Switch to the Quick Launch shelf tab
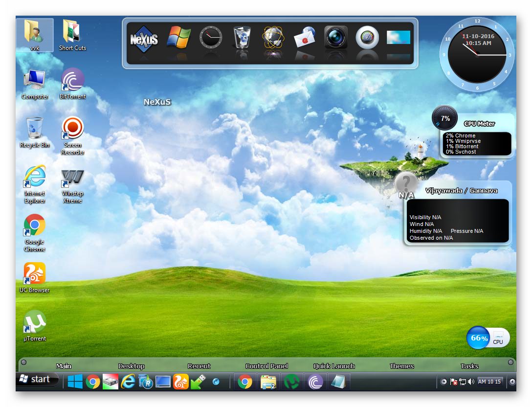532x407 pixels. [334, 366]
